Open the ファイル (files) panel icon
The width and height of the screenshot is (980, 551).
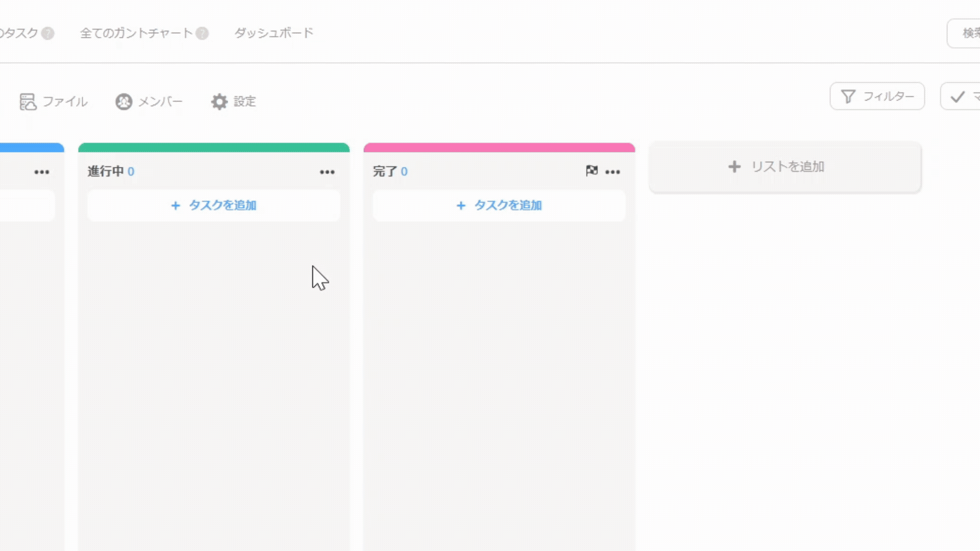28,102
